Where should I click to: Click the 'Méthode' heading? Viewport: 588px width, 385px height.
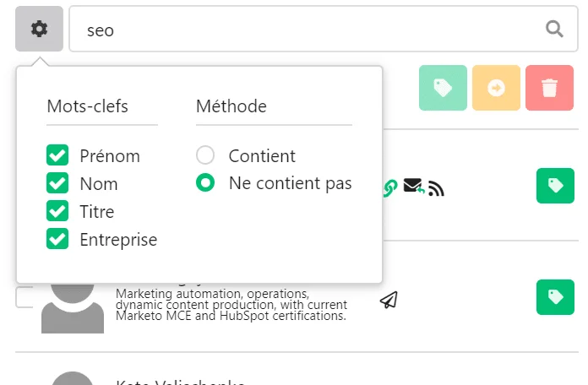tap(231, 106)
